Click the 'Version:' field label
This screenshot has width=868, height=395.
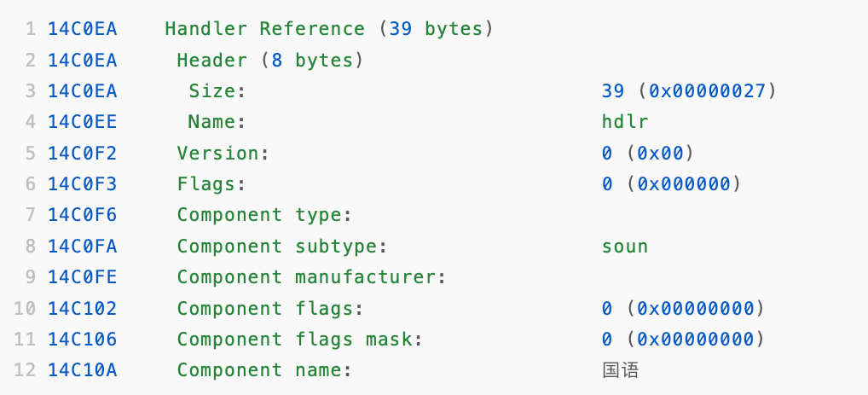pyautogui.click(x=223, y=153)
